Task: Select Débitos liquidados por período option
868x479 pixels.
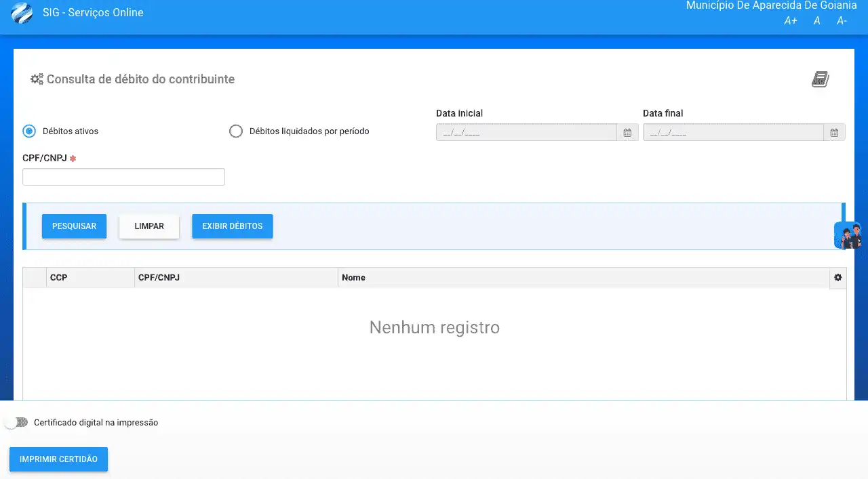Action: point(236,131)
